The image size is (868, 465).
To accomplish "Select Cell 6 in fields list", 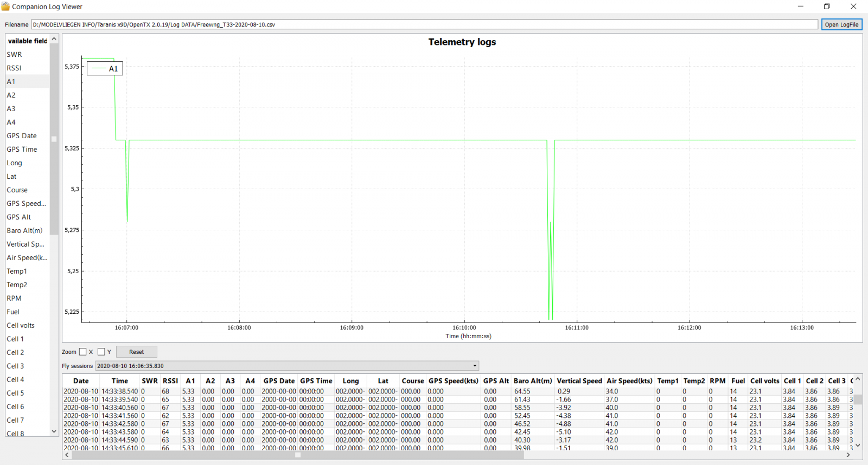I will tap(27, 406).
